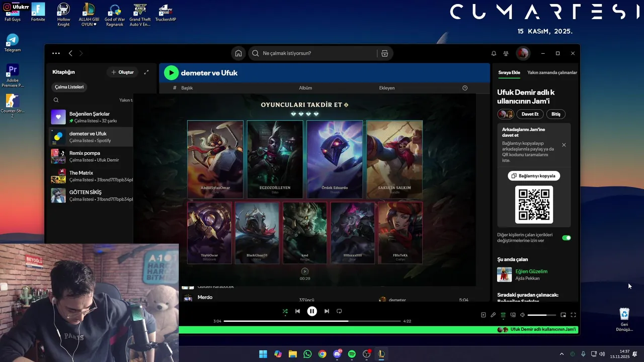
Task: Open Spotify notifications bell
Action: tap(494, 53)
